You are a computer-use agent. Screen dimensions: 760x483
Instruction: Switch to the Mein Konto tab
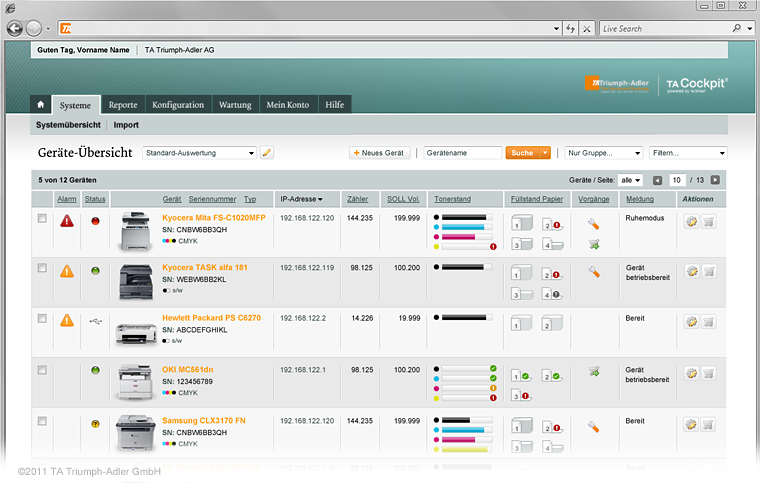pos(287,105)
